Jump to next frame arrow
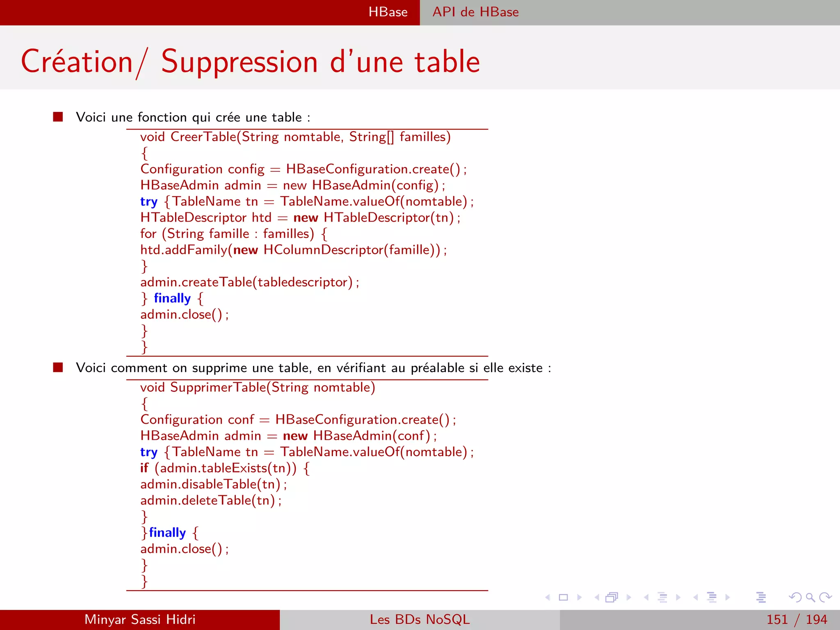The width and height of the screenshot is (840, 630). pos(628,598)
